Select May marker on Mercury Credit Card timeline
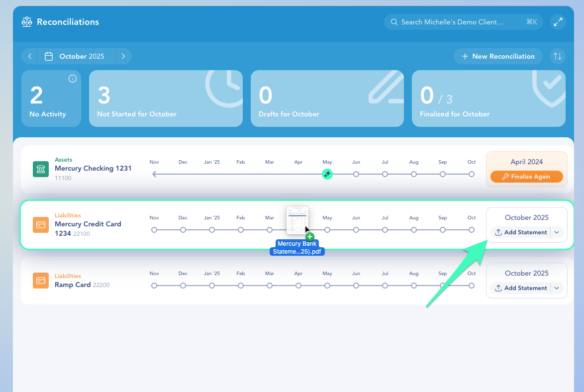584x392 pixels. click(327, 230)
